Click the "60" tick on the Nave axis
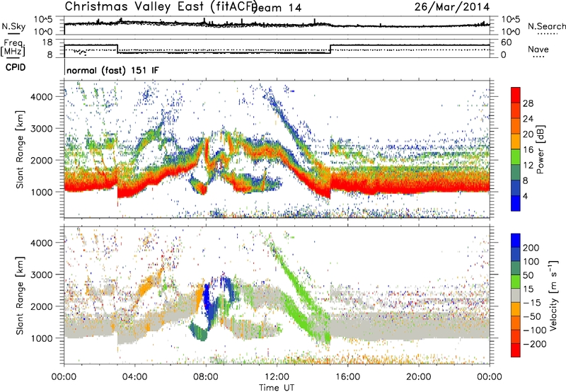 (507, 42)
